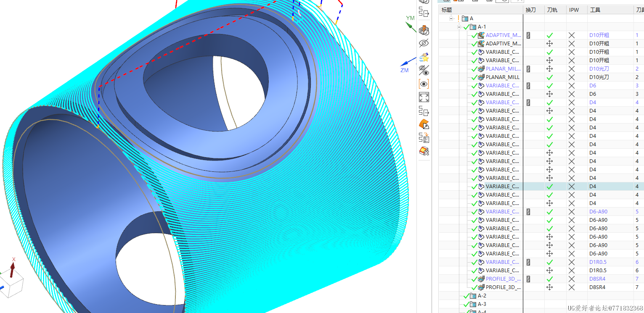644x313 pixels.
Task: Click the root A folder icon
Action: click(x=465, y=18)
